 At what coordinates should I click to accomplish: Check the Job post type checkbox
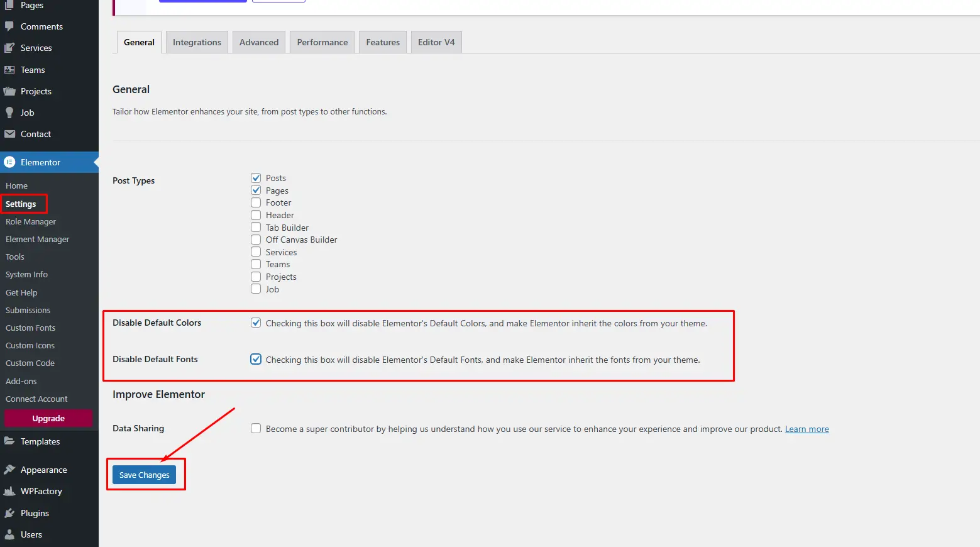(256, 289)
